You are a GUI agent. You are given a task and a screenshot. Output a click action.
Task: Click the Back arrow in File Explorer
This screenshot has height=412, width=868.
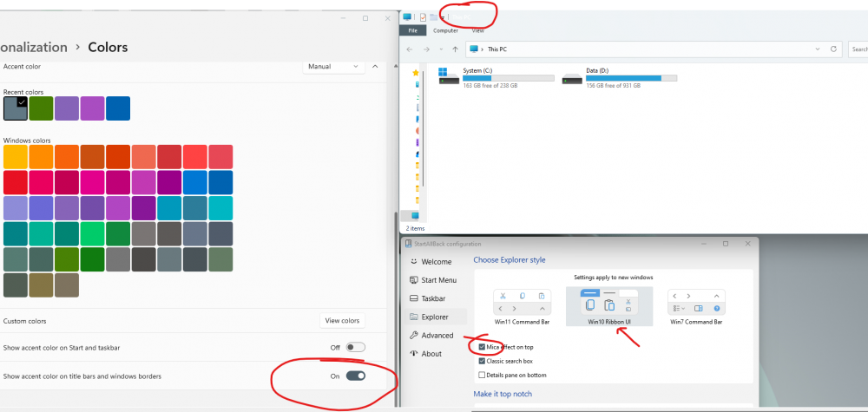(x=410, y=49)
